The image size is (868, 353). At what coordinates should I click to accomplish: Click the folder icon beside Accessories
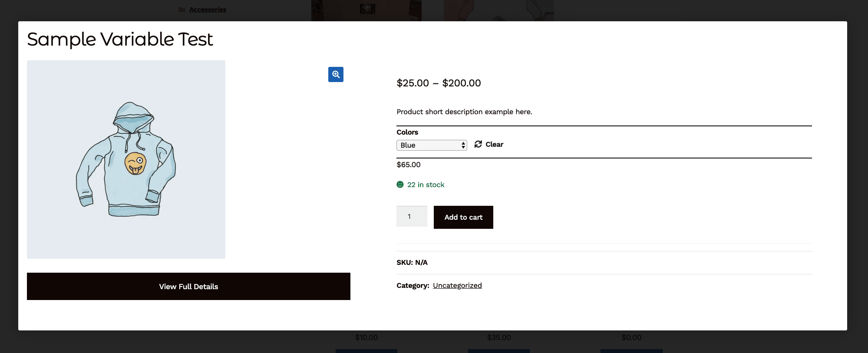point(182,9)
